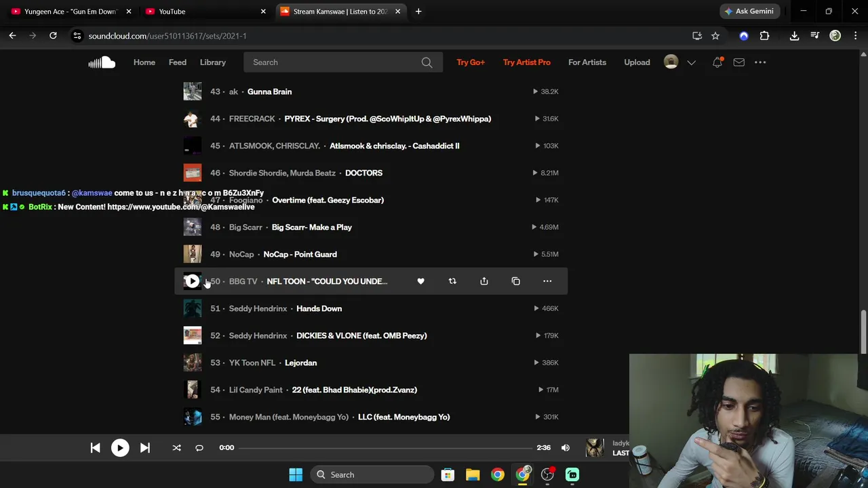Click artwork thumbnail of track 52
The height and width of the screenshot is (488, 868).
(192, 335)
